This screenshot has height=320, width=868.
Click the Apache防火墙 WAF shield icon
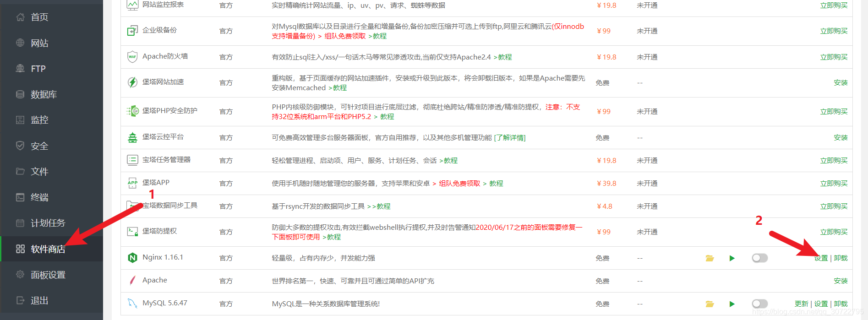[132, 57]
